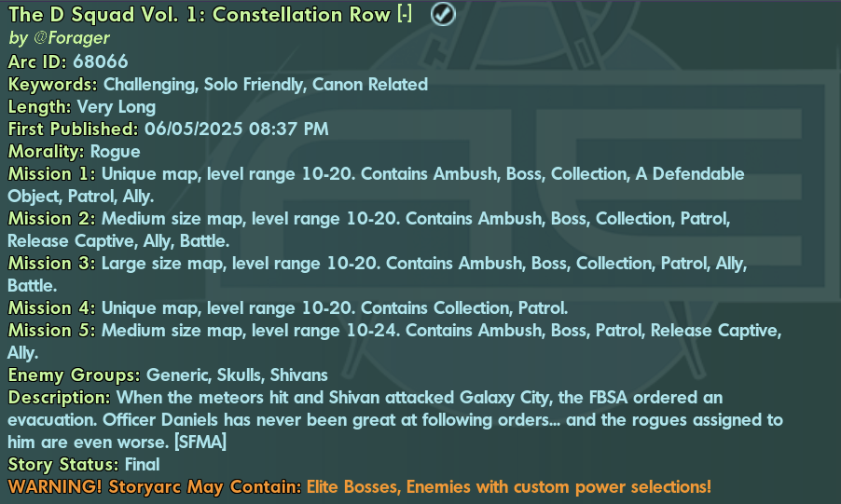Click the Shivans enemy group name
This screenshot has height=504, width=841.
pos(298,375)
